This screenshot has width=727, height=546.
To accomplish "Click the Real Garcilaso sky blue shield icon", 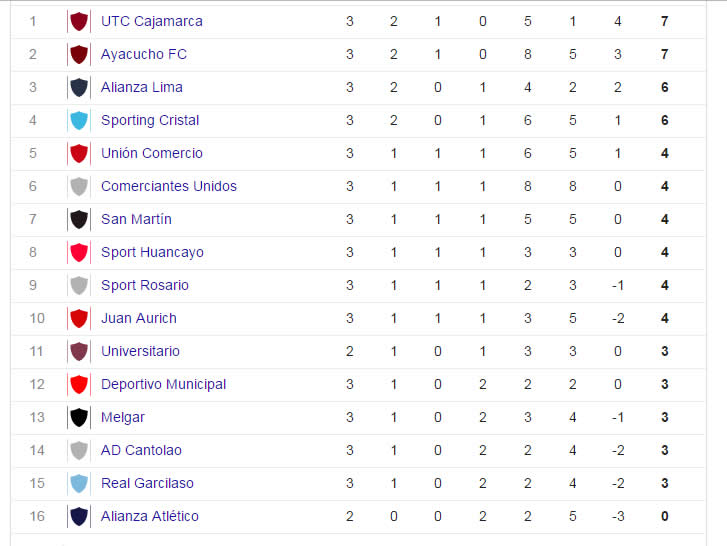I will [x=79, y=483].
